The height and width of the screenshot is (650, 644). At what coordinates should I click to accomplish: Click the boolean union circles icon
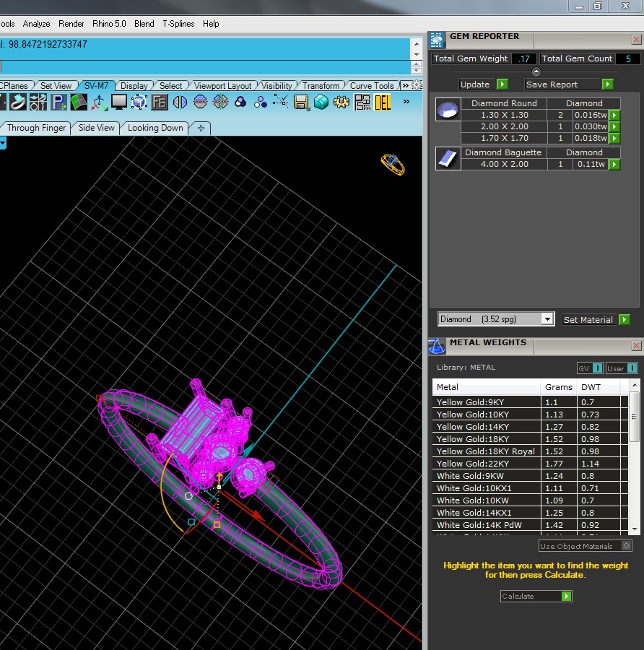click(x=240, y=102)
